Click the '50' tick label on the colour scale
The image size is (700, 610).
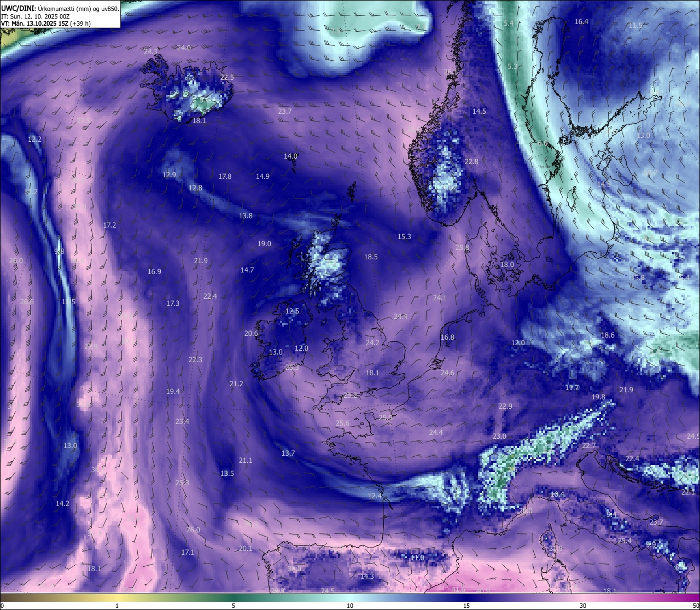[x=695, y=606]
